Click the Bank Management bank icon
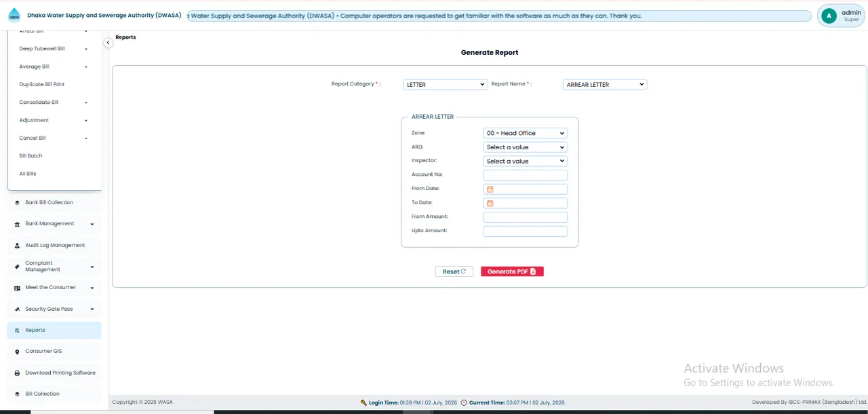This screenshot has width=868, height=414. (17, 224)
